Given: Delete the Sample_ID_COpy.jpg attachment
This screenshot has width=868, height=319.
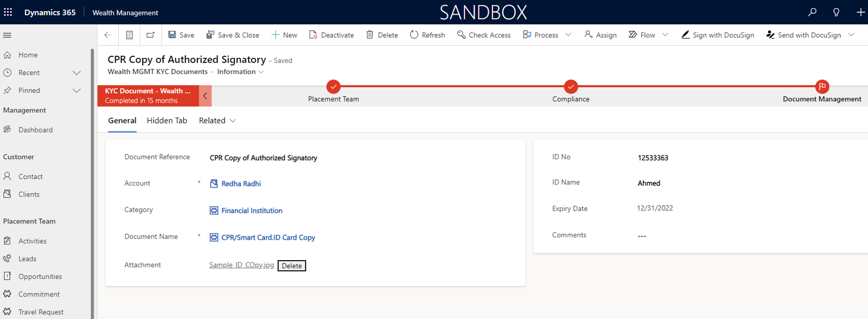Looking at the screenshot, I should click(291, 266).
